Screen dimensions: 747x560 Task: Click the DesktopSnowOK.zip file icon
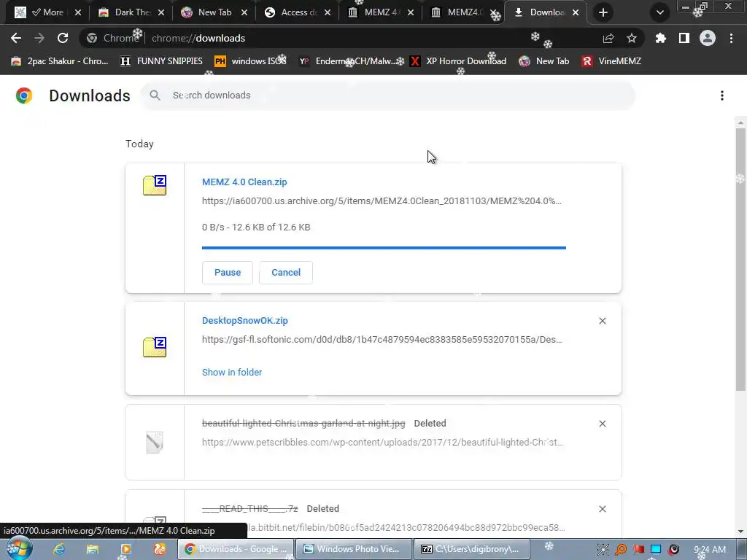[x=155, y=346]
